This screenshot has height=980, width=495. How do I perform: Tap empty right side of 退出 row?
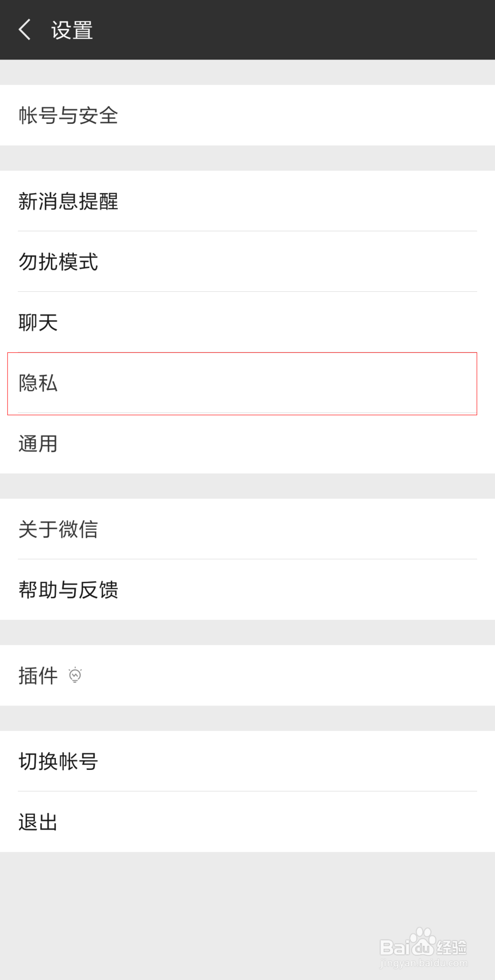297,822
